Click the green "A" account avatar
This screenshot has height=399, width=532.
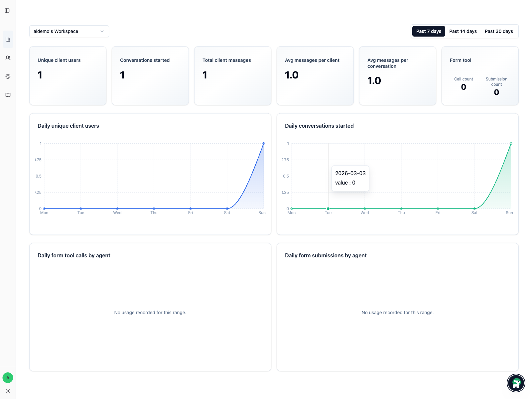coord(8,378)
